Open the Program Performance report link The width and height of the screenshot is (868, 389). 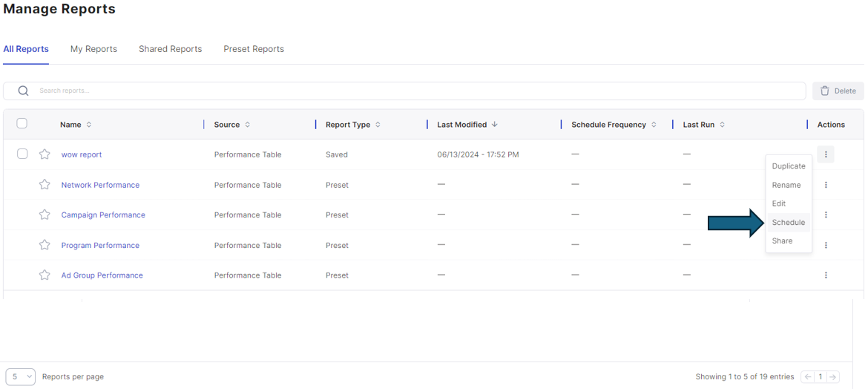(100, 245)
